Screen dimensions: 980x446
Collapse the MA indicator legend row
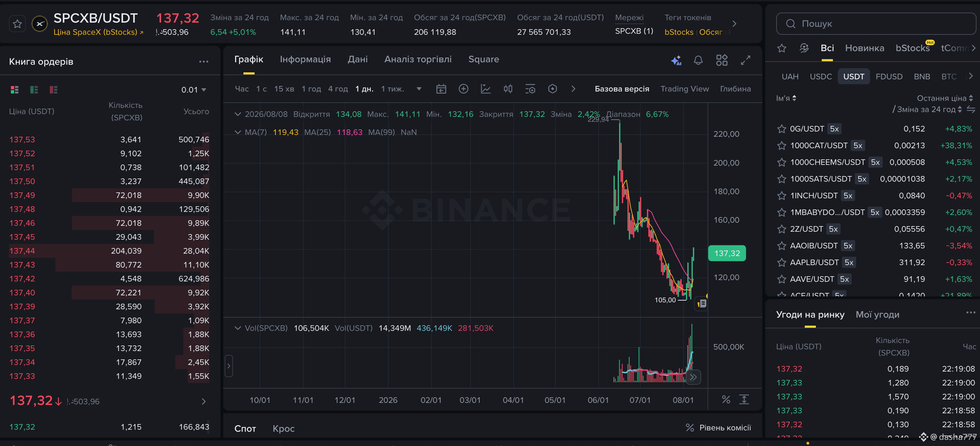point(238,132)
